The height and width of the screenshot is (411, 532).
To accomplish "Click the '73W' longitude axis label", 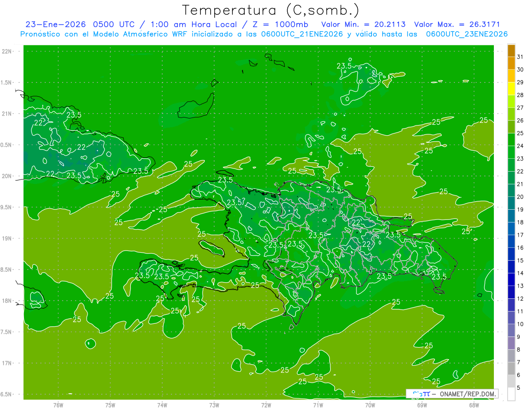I will coord(214,405).
